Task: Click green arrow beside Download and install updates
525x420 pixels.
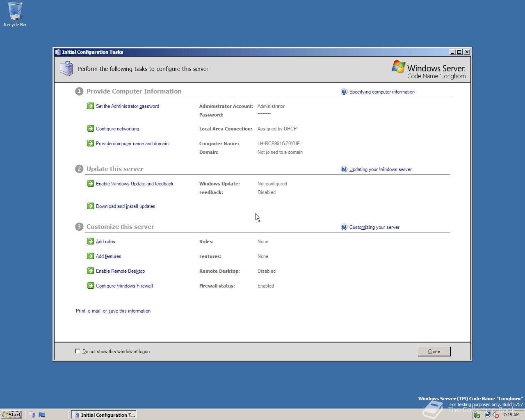Action: (x=91, y=206)
